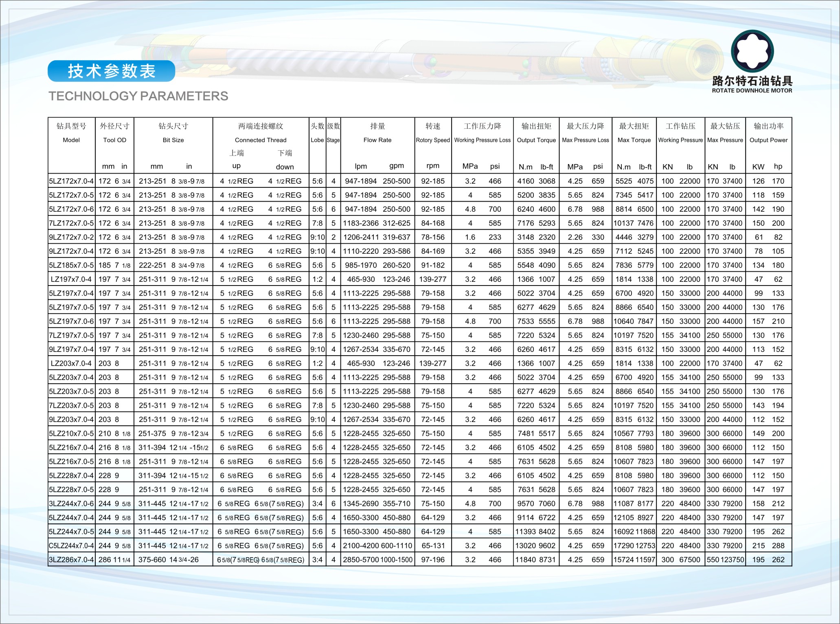Select model cell 3LZ286x7.0-4

click(71, 560)
